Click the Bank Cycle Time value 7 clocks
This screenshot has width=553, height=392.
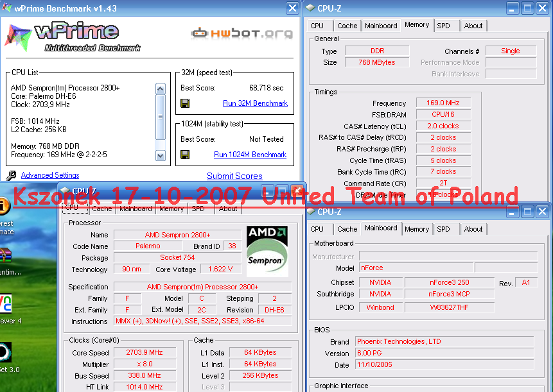tap(443, 171)
